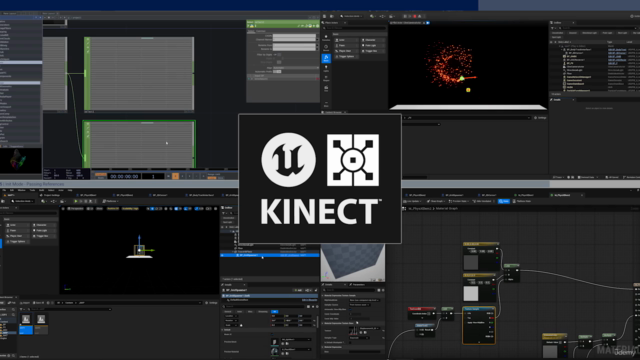
Task: Click console command input in top-right Unreal window
Action: click(467, 118)
